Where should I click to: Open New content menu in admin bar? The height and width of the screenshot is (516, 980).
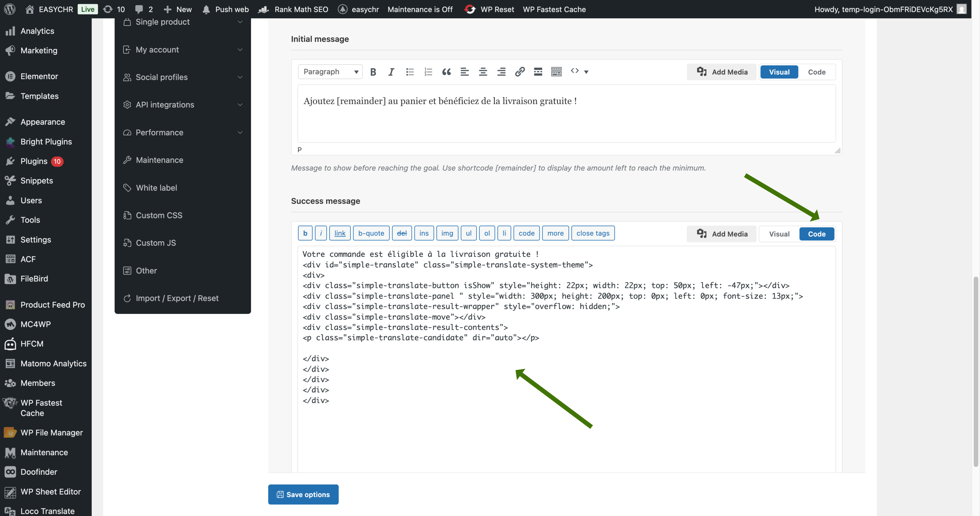tap(178, 9)
